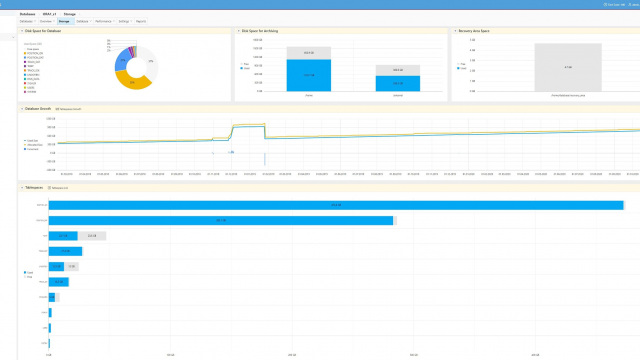This screenshot has width=640, height=360.
Task: Expand the Overview tab dropdown arrow
Action: [x=54, y=21]
